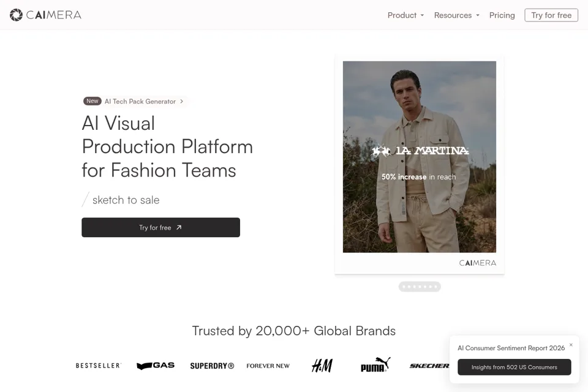Click the Caimera watermark under the photo

tap(478, 263)
